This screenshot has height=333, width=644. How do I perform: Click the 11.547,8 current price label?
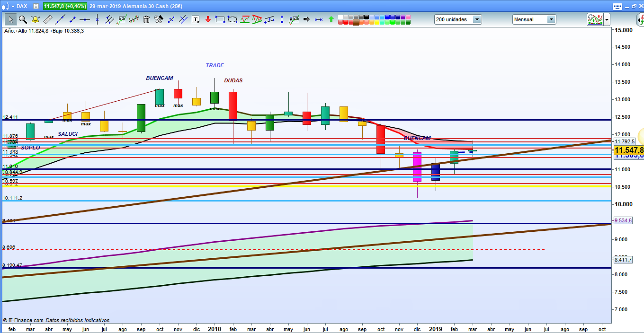tap(629, 150)
